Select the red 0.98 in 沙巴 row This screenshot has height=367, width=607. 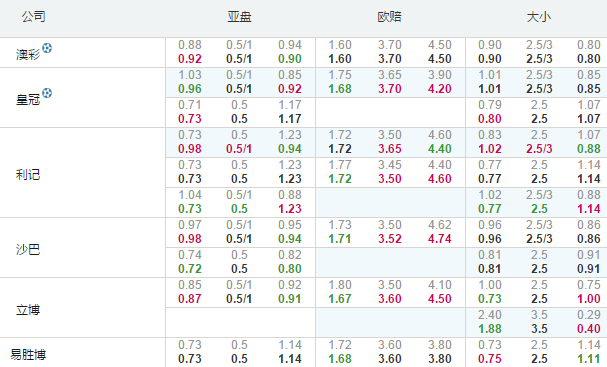point(190,239)
